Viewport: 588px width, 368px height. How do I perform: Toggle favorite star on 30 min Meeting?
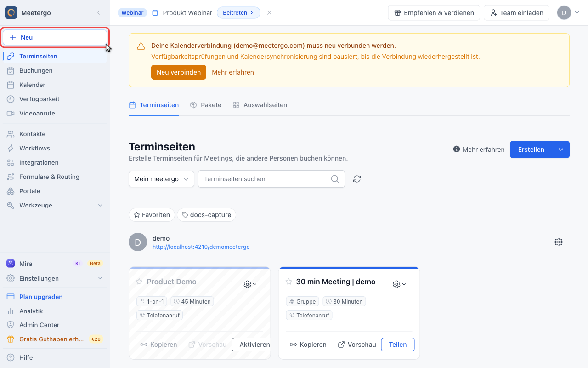pyautogui.click(x=289, y=282)
